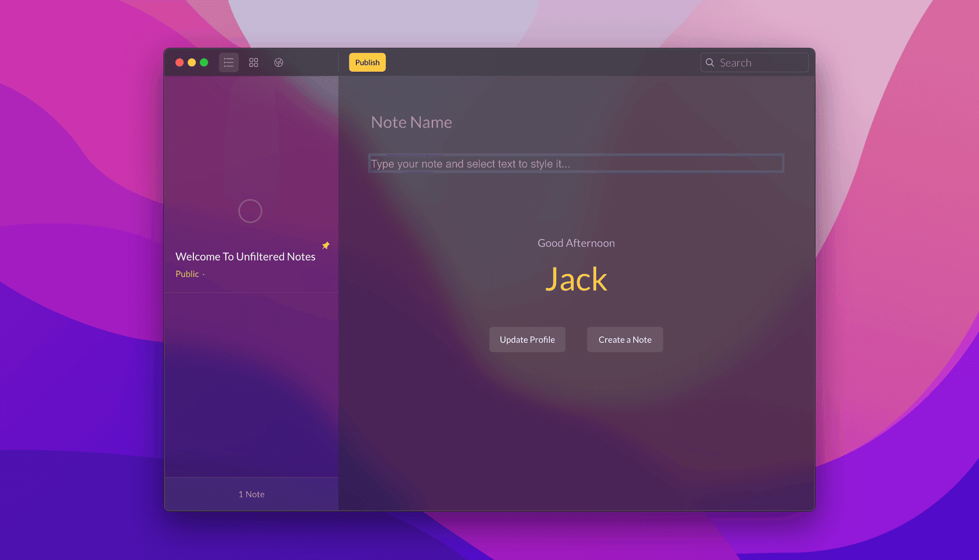
Task: Click the note body text area
Action: [576, 163]
